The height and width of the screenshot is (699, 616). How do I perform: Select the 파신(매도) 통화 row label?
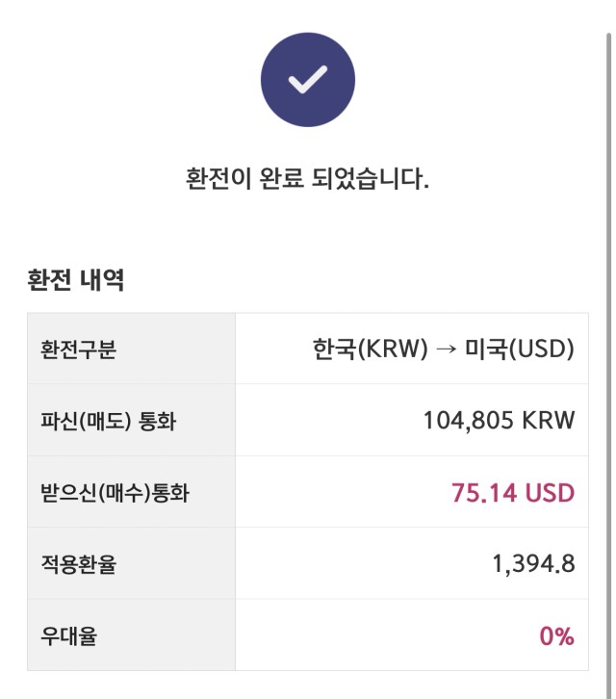click(109, 421)
